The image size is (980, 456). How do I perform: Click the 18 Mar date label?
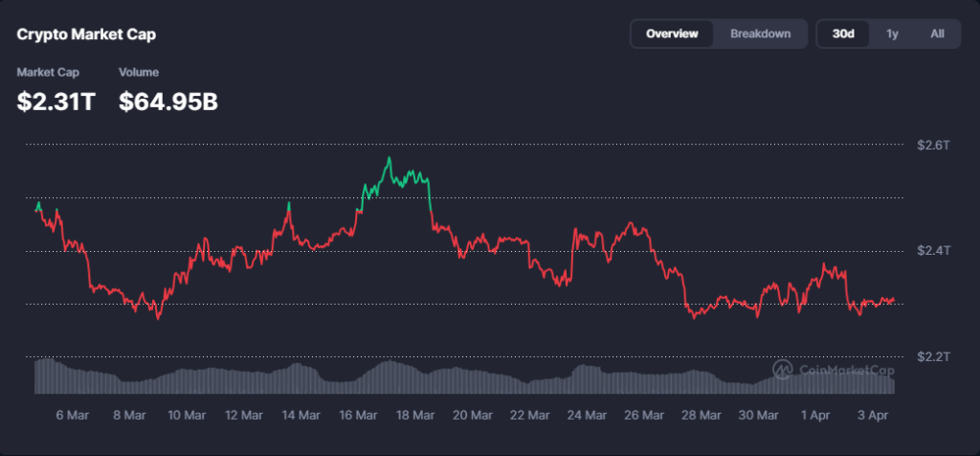pyautogui.click(x=416, y=415)
